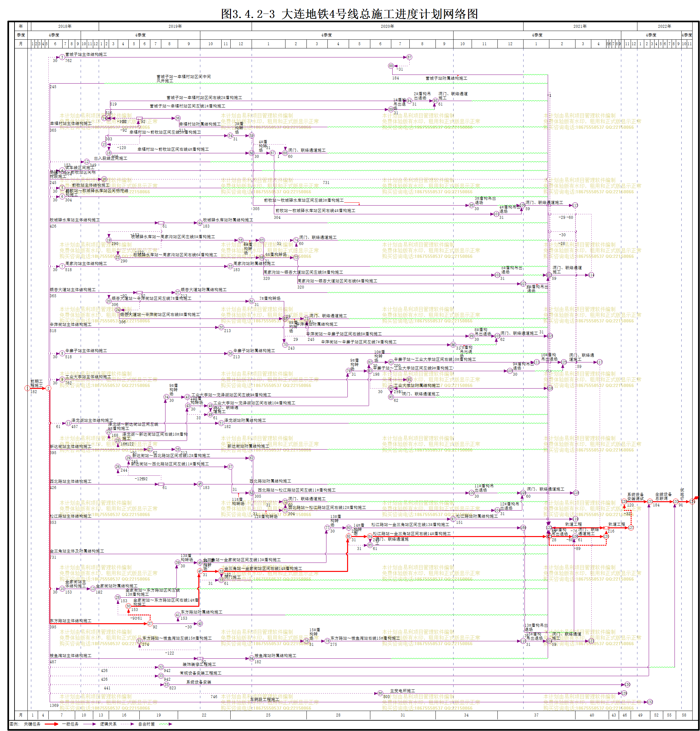Image resolution: width=700 pixels, height=731 pixels.
Task: Select the 2019年 year header
Action: point(175,26)
